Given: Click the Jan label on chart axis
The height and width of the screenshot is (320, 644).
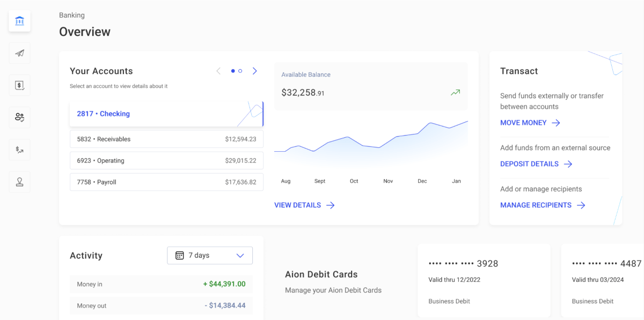Looking at the screenshot, I should 456,181.
